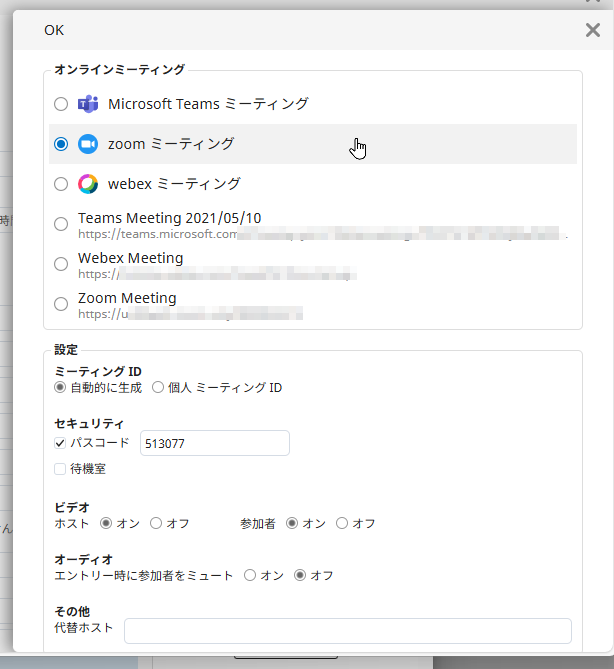The image size is (614, 669).
Task: Select the zoom ミーティング radio button
Action: 61,144
